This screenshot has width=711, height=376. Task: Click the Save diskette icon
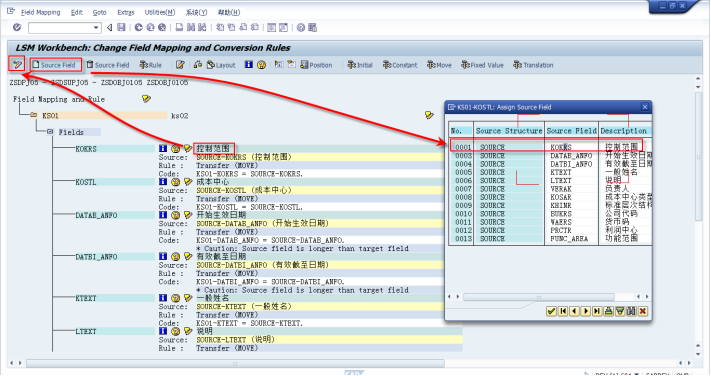[x=121, y=28]
